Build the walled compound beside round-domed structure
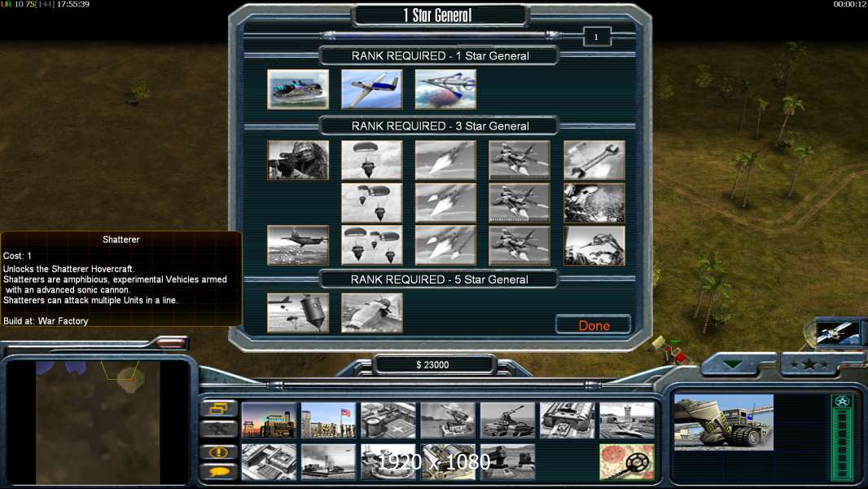 tap(448, 461)
